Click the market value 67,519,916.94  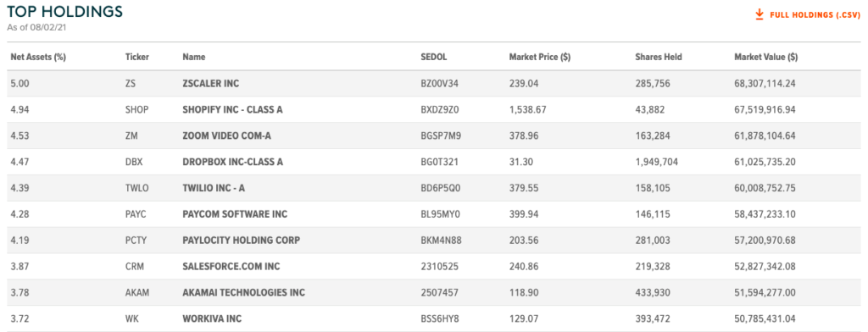tap(765, 109)
